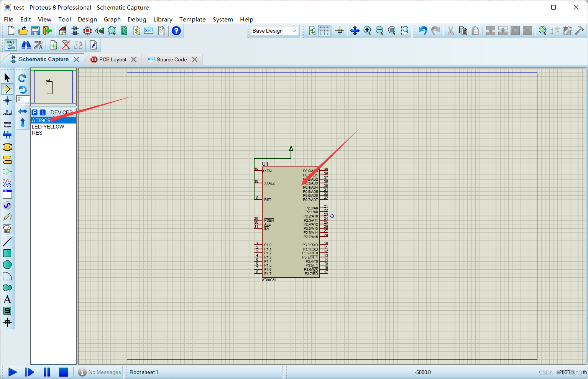The height and width of the screenshot is (379, 588).
Task: Open the Debug menu
Action: click(137, 19)
